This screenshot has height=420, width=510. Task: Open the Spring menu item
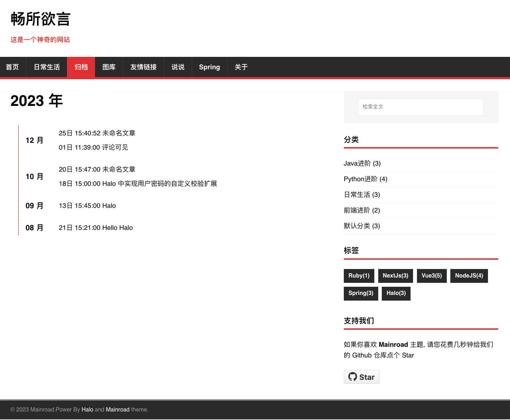pyautogui.click(x=209, y=67)
